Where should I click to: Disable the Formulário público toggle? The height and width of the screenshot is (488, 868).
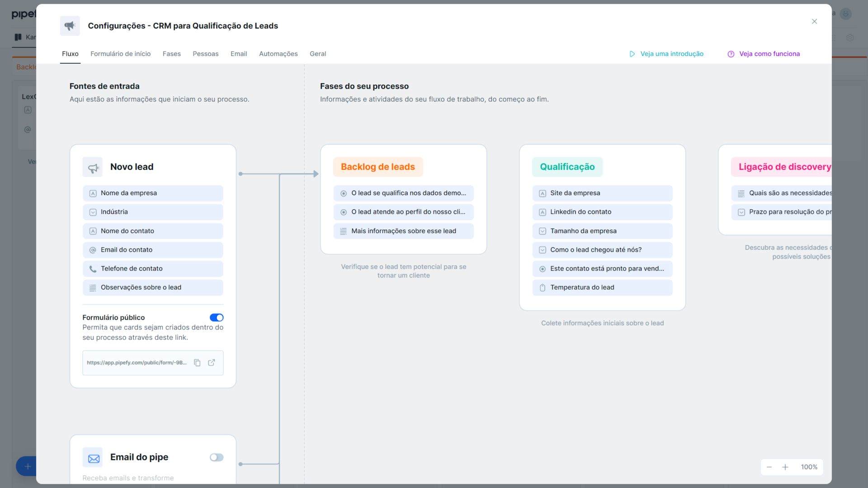(217, 318)
